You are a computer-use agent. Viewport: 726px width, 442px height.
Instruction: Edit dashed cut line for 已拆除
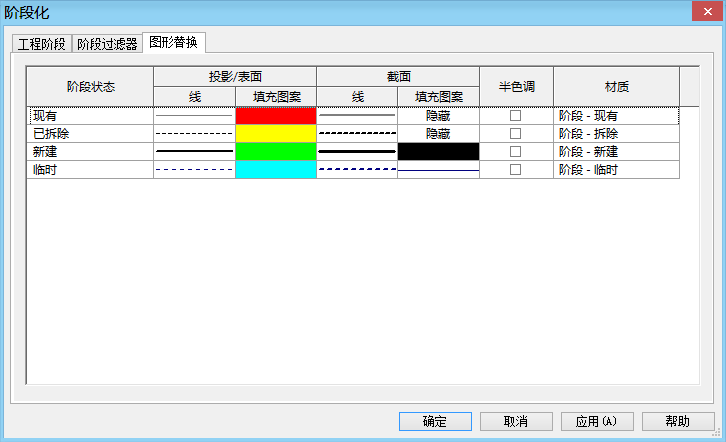click(357, 133)
